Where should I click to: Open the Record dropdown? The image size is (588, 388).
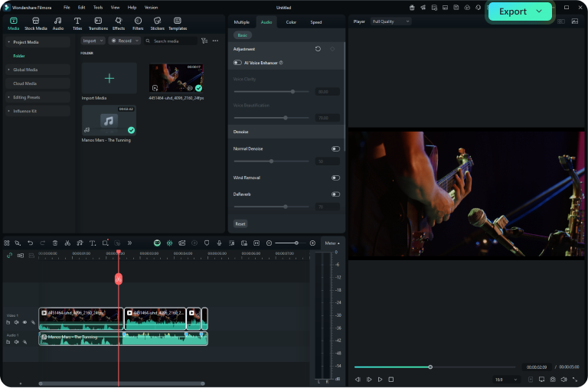pyautogui.click(x=125, y=41)
